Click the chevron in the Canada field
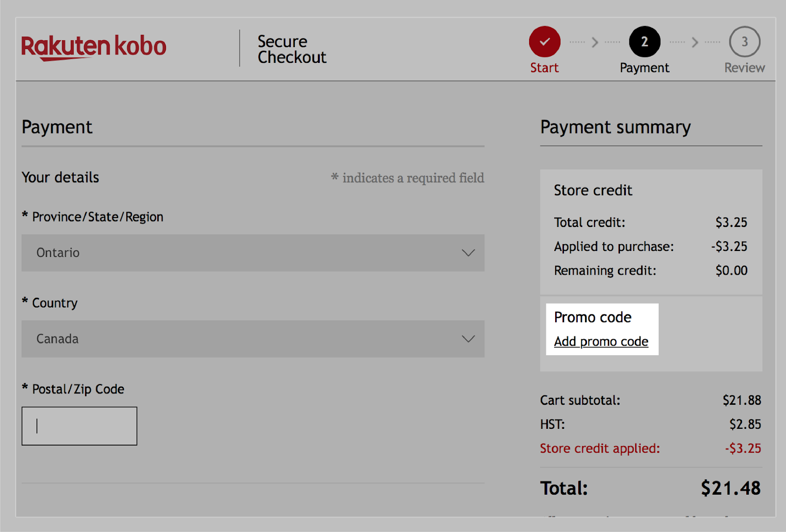 coord(468,339)
